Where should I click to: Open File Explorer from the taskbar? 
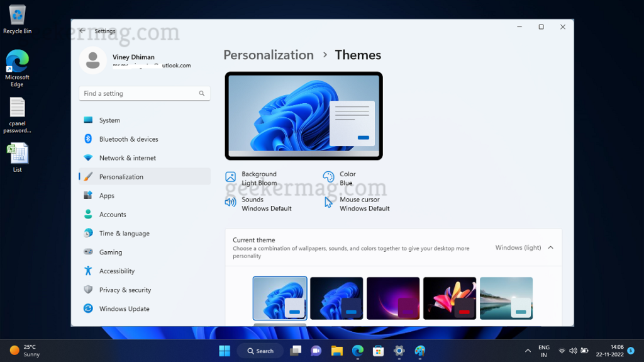click(x=337, y=351)
